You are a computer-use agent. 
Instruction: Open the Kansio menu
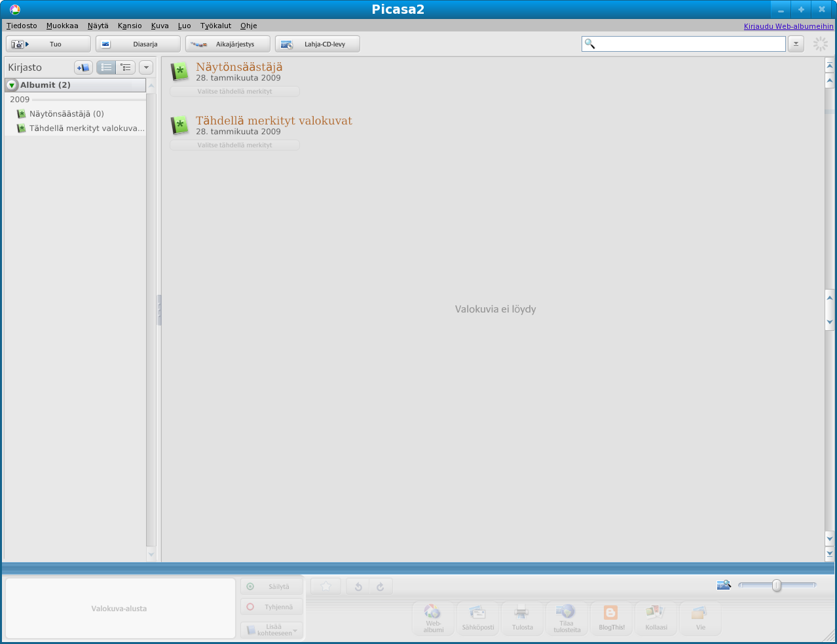(130, 26)
